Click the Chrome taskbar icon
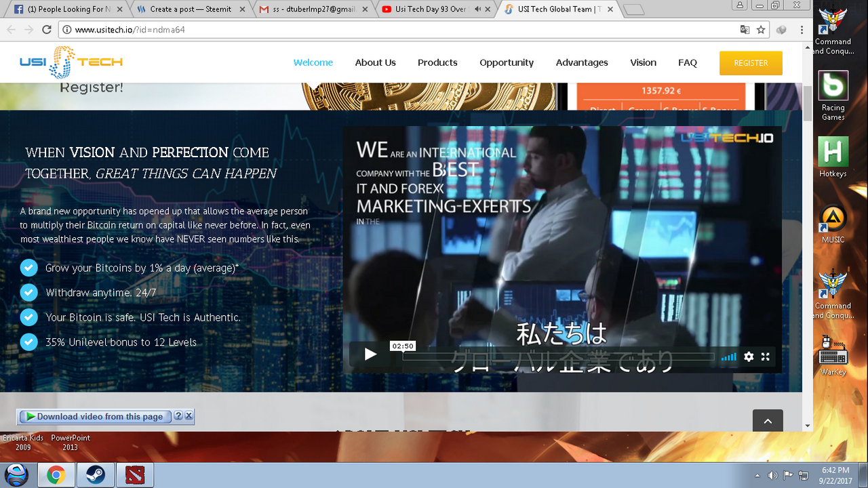The height and width of the screenshot is (488, 868). tap(56, 475)
